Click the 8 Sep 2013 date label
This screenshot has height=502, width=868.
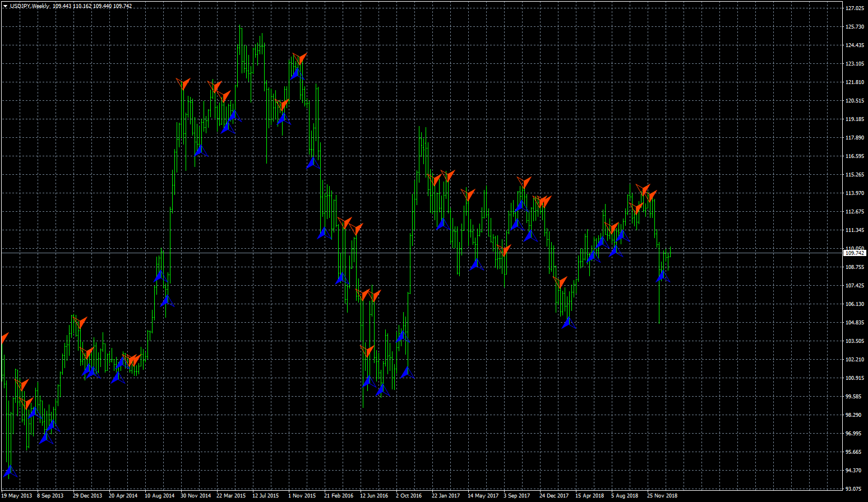pyautogui.click(x=50, y=496)
